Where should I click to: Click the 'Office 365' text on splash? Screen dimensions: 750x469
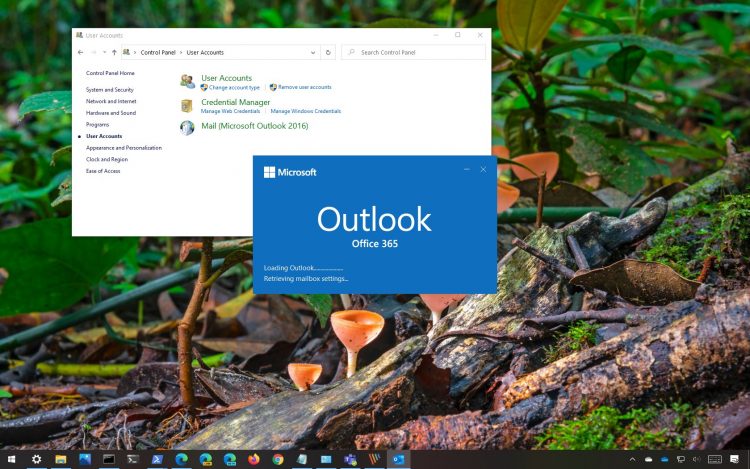tap(375, 244)
